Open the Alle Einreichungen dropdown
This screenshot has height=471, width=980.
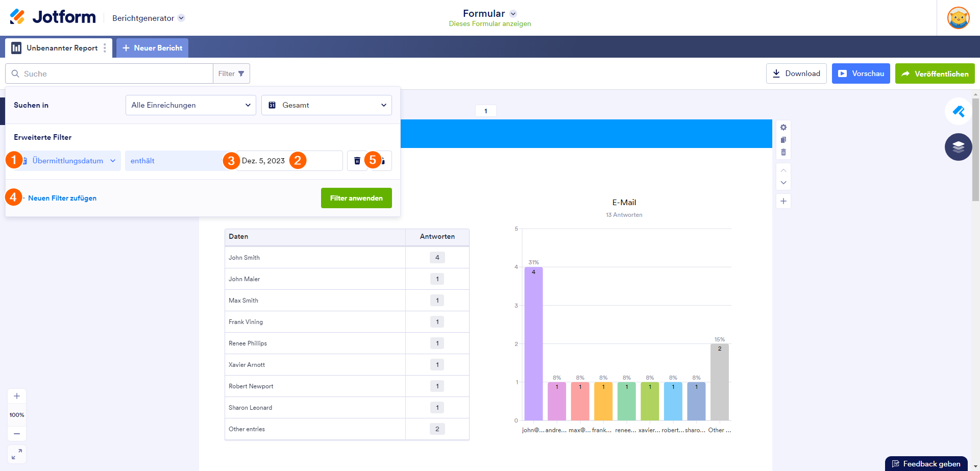(x=191, y=105)
